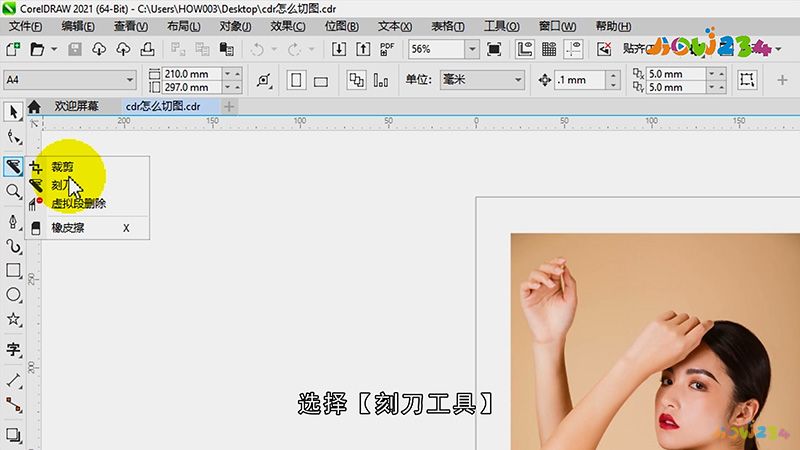Image resolution: width=800 pixels, height=450 pixels.
Task: Click duplicate distance y 5.0 mm field
Action: pyautogui.click(x=676, y=87)
